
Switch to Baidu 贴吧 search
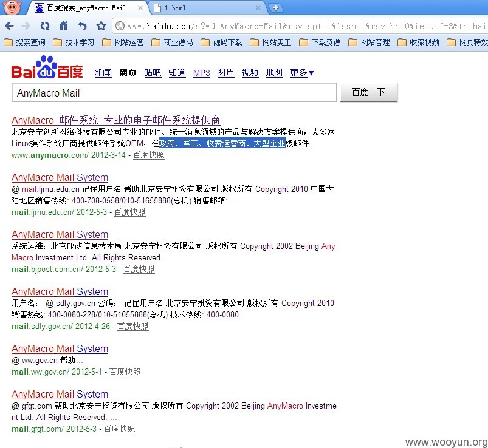pyautogui.click(x=153, y=73)
